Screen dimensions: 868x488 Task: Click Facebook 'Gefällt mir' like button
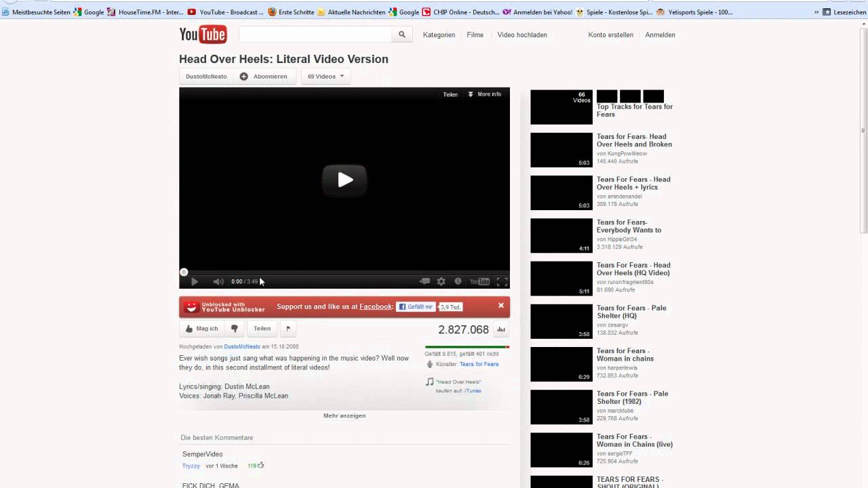coord(416,307)
